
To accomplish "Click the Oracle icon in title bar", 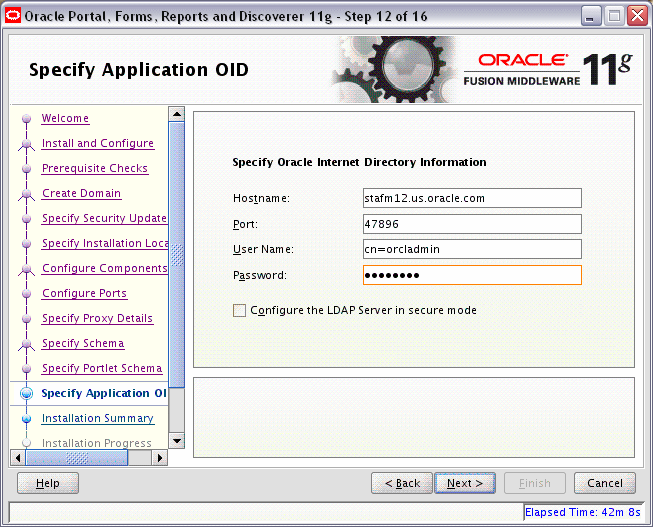I will coord(13,16).
